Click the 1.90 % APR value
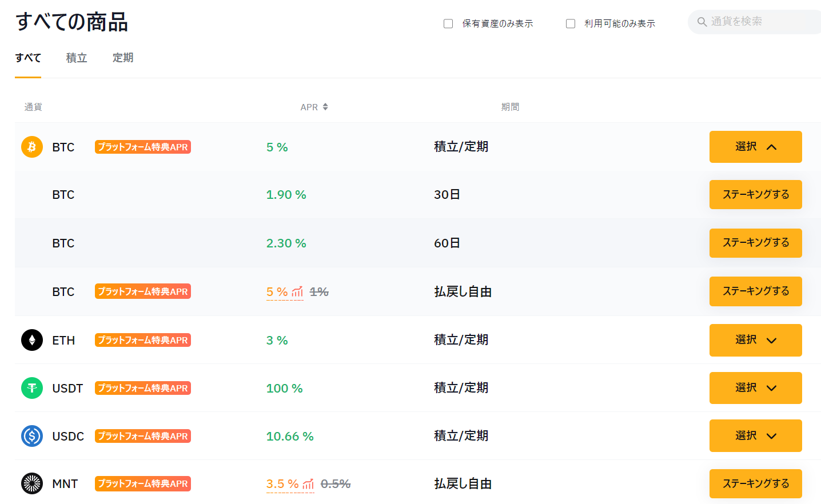 point(286,195)
